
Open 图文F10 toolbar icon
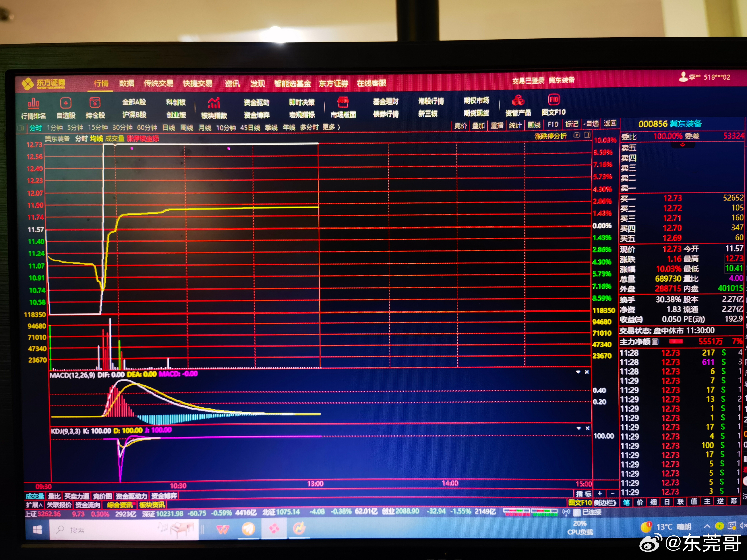click(x=554, y=100)
